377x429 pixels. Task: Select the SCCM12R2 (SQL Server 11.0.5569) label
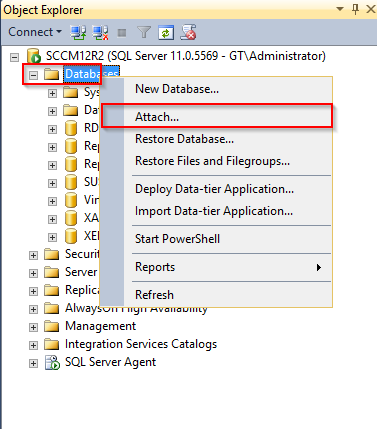coord(186,56)
